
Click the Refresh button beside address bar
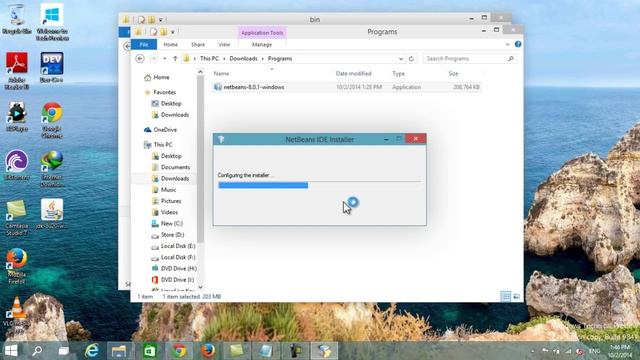[x=411, y=59]
